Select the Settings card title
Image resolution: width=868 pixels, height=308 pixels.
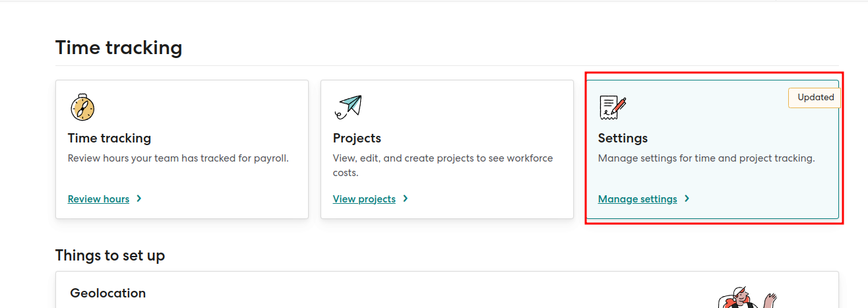tap(623, 139)
